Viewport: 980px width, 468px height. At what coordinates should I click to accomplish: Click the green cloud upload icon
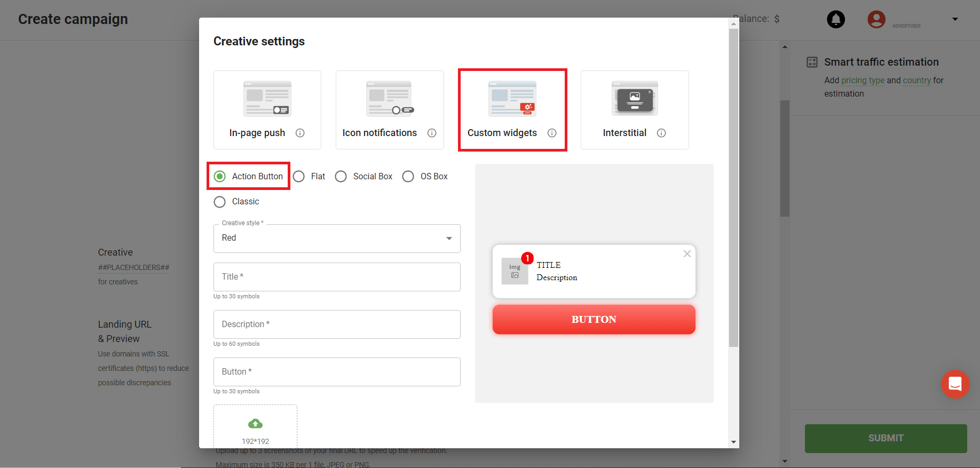coord(255,424)
